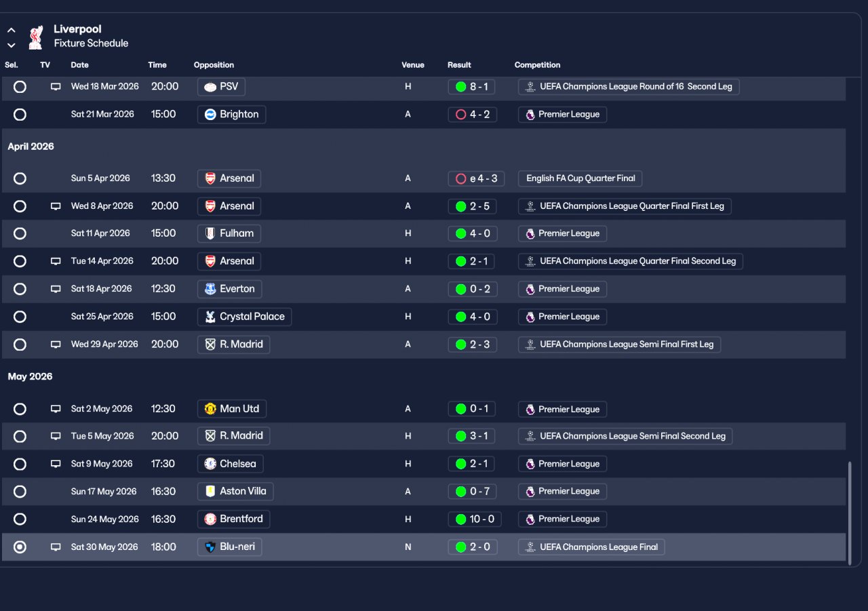The image size is (868, 611).
Task: Select the radio button for Crystal Palace fixture
Action: pos(20,317)
